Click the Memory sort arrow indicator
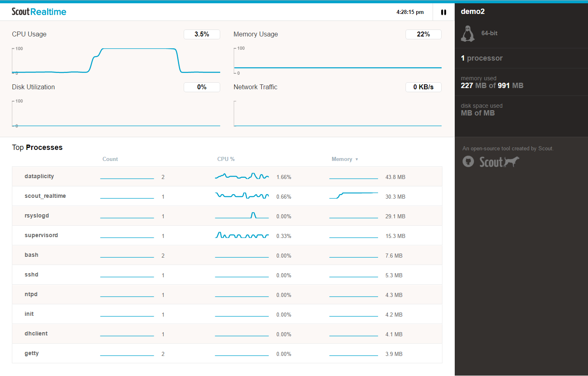 [357, 159]
